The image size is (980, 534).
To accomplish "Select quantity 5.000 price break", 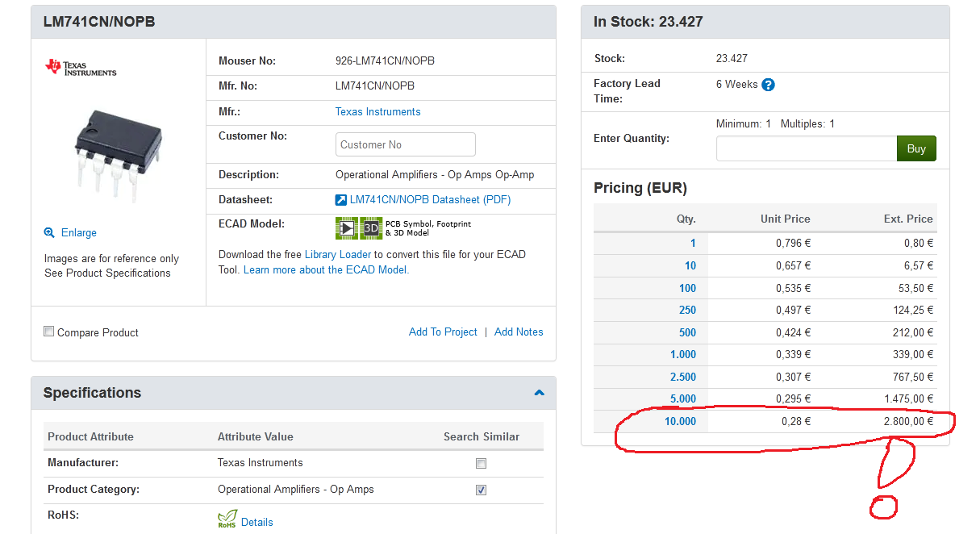I will (x=683, y=398).
